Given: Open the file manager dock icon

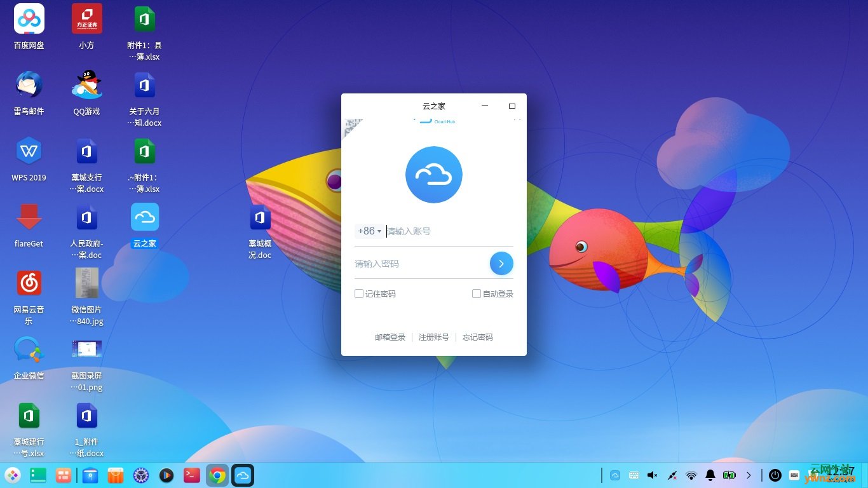Looking at the screenshot, I should pos(90,475).
